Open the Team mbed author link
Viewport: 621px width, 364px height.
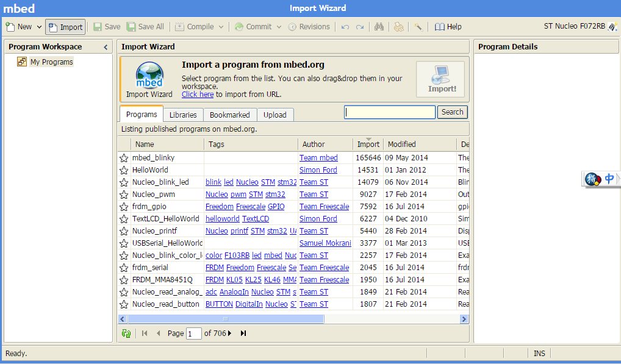pos(318,158)
